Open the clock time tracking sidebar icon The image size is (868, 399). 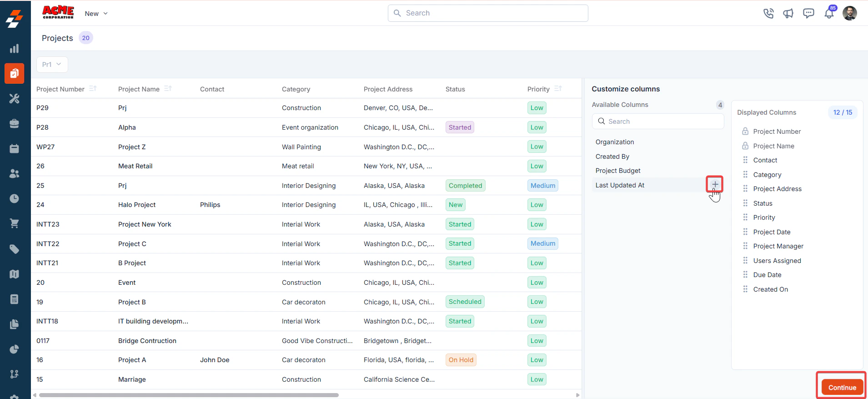coord(15,198)
